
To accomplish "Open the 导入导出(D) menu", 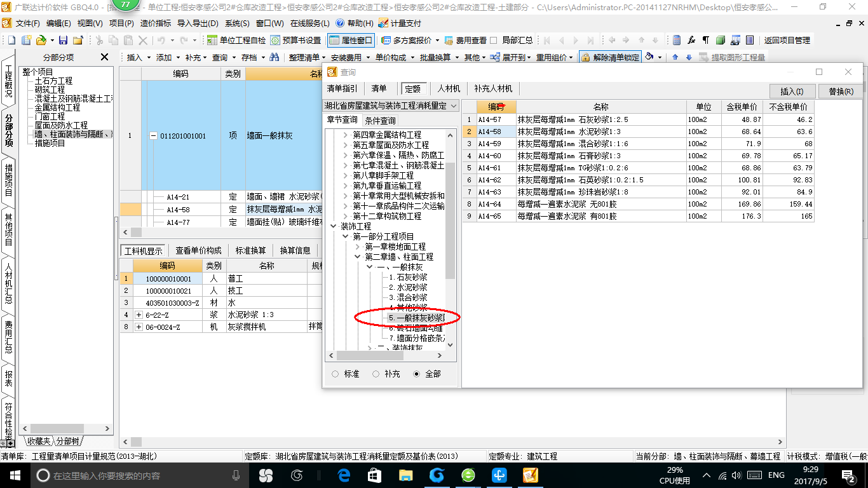I will [x=198, y=24].
